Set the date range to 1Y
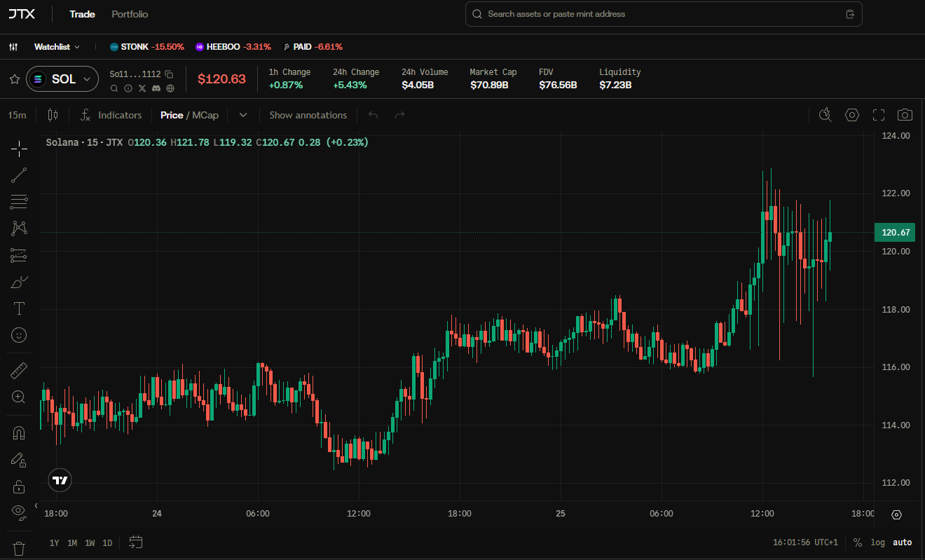The width and height of the screenshot is (925, 560). click(x=54, y=542)
